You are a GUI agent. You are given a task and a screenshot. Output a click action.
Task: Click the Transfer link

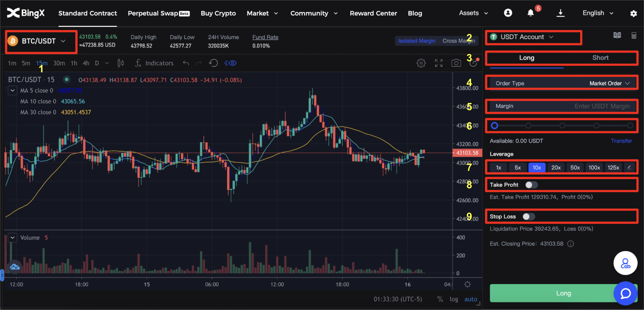tap(621, 141)
